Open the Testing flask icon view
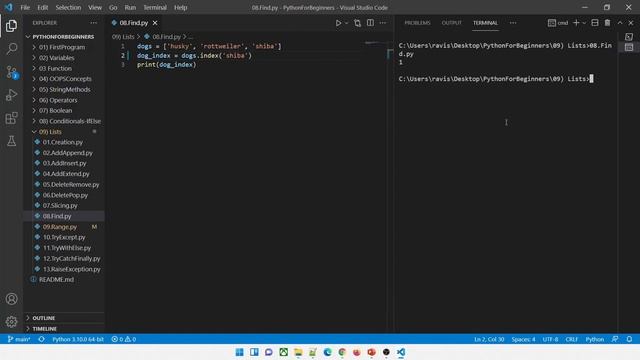640x360 pixels. 11,141
